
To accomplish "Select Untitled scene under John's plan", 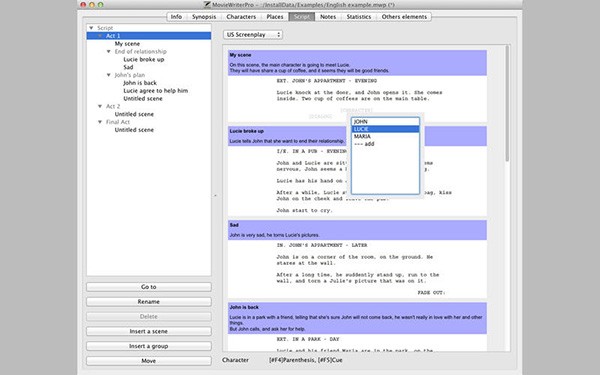I will pos(143,98).
